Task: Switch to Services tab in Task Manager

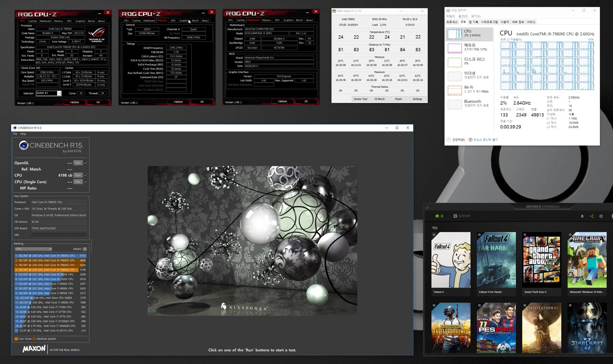Action: pyautogui.click(x=531, y=22)
